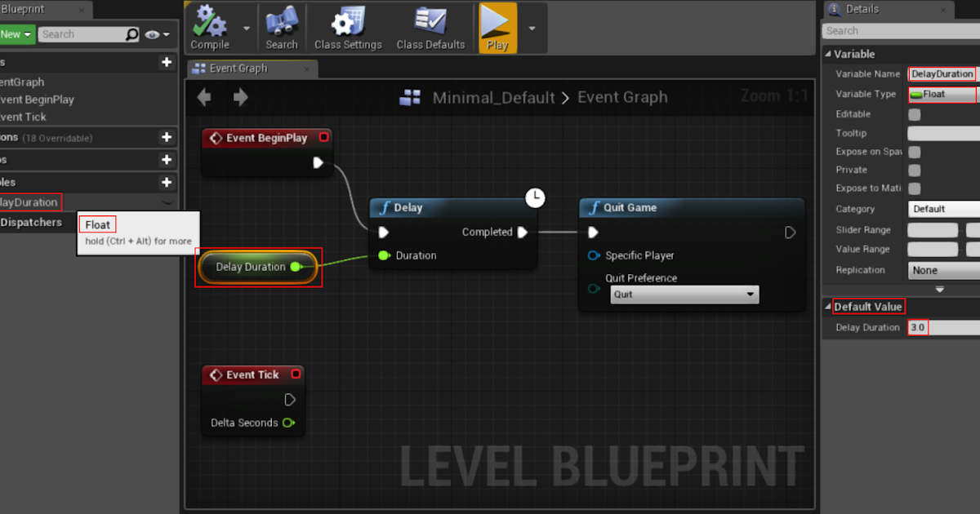
Task: Click the eye filter icon in the My Blueprint panel
Action: [150, 34]
